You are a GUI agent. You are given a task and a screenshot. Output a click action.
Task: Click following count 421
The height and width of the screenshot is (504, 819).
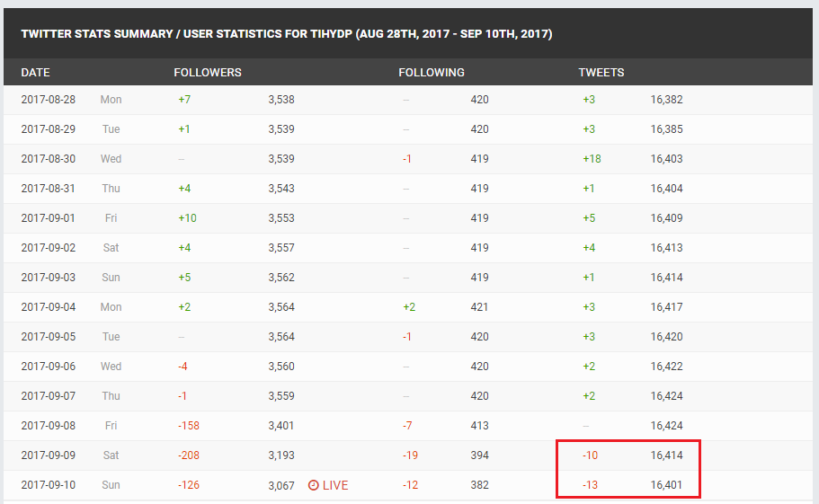[479, 307]
